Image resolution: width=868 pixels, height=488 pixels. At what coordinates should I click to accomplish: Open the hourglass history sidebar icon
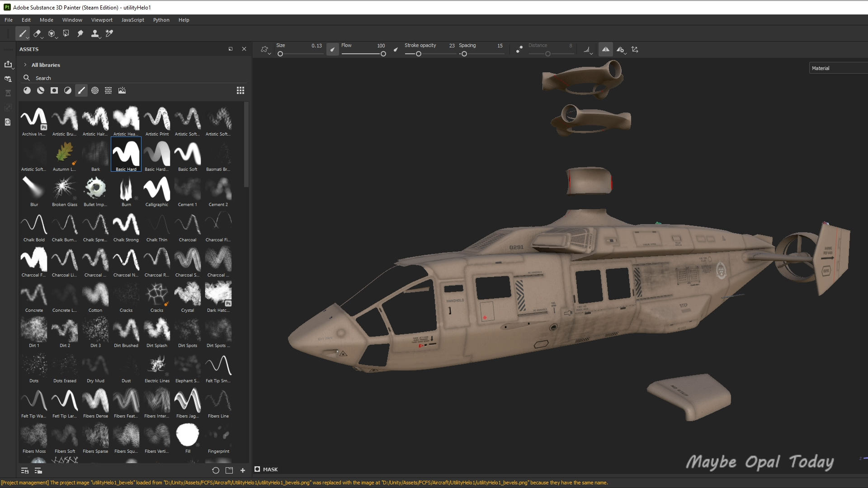[8, 93]
